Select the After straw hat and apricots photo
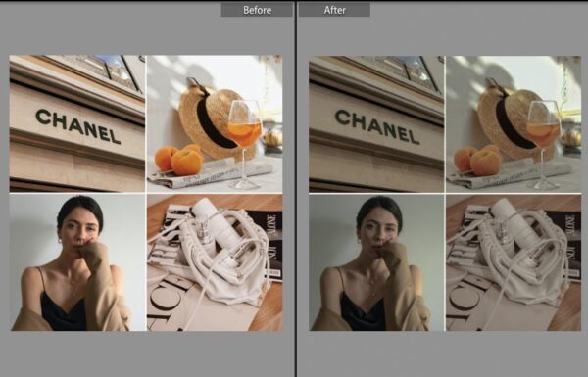 point(514,124)
